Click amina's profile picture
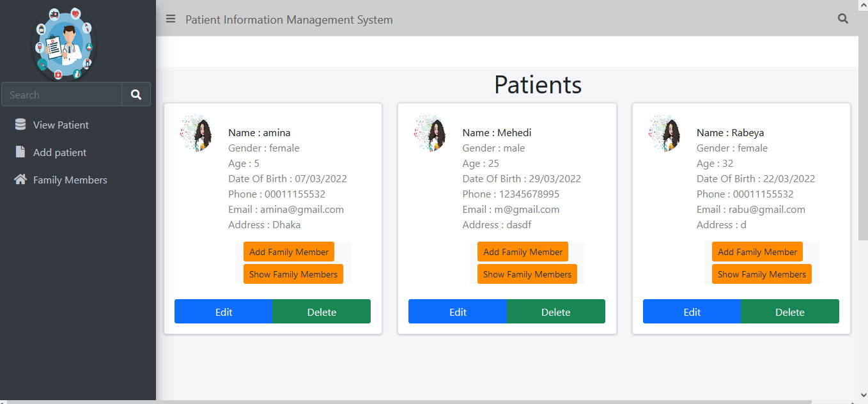Screen dimensions: 868x404 tap(196, 133)
